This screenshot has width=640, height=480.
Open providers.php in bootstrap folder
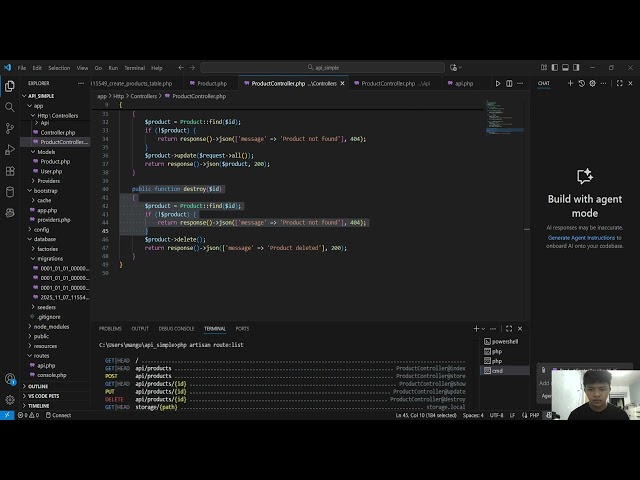(x=55, y=220)
